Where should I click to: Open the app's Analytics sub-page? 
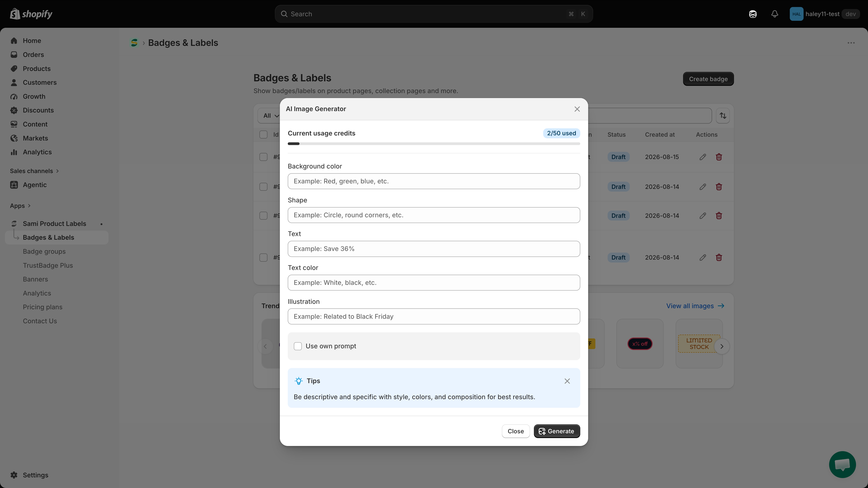click(37, 293)
